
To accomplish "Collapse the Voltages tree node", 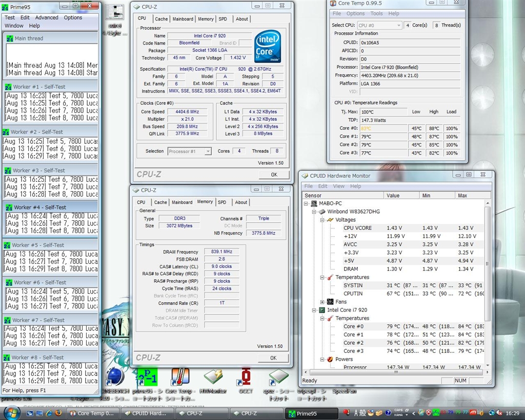I will pyautogui.click(x=322, y=220).
